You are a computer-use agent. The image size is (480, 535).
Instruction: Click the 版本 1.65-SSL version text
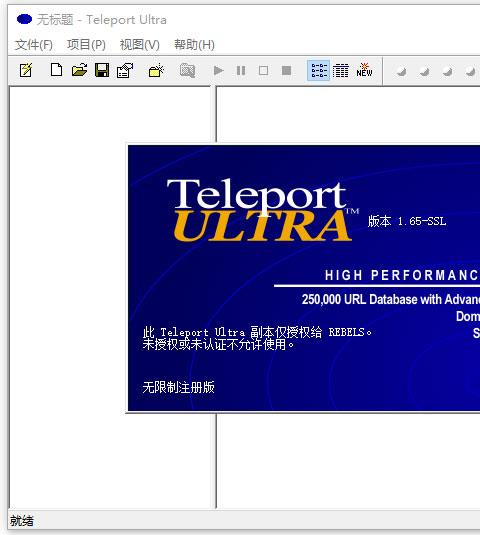pyautogui.click(x=407, y=221)
